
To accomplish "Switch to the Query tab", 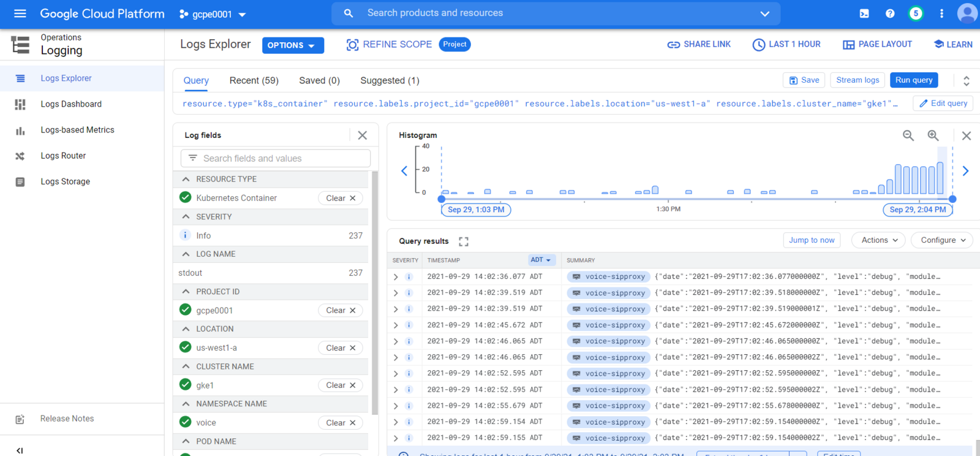I will 196,80.
